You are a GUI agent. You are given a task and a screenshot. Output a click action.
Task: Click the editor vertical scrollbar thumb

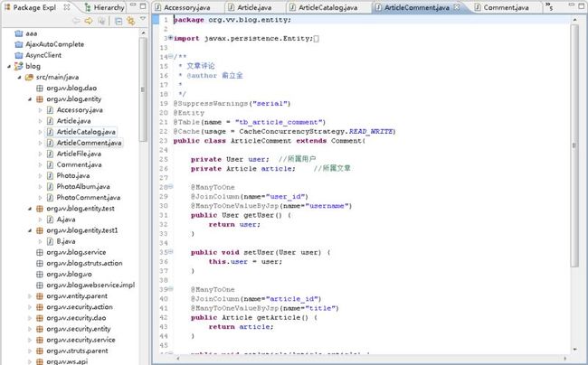pos(574,145)
